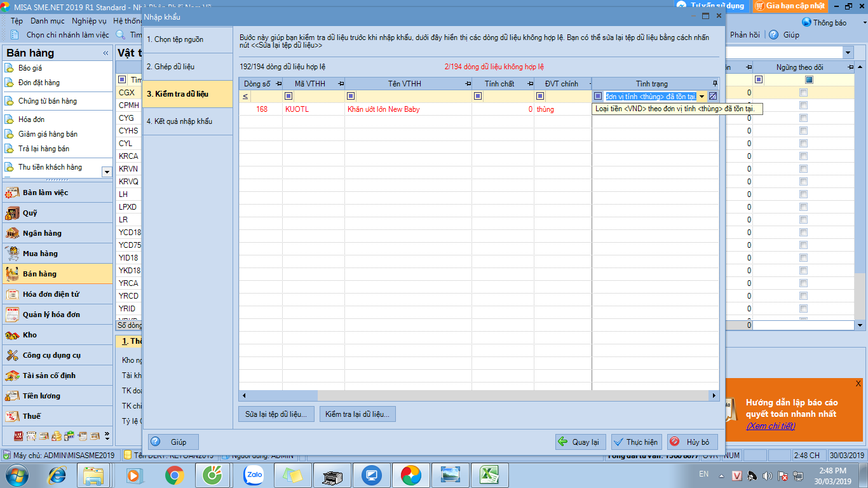Expand the Bán hàng task list arrow
868x488 pixels.
coord(106,172)
